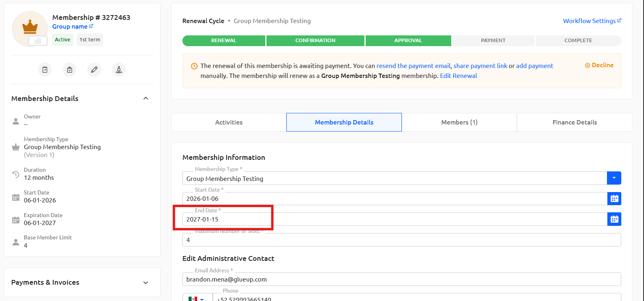The image size is (644, 301).
Task: Click the clock icon in the awaiting-payment notice
Action: [x=194, y=66]
